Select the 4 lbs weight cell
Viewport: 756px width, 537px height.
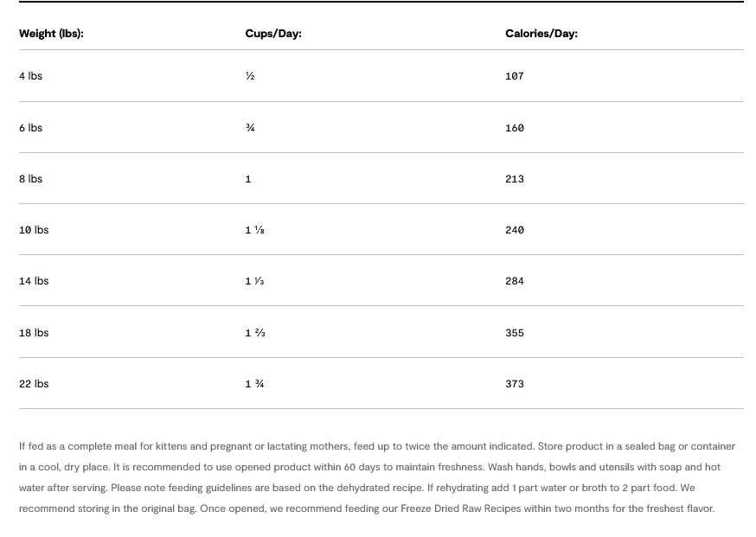point(30,76)
